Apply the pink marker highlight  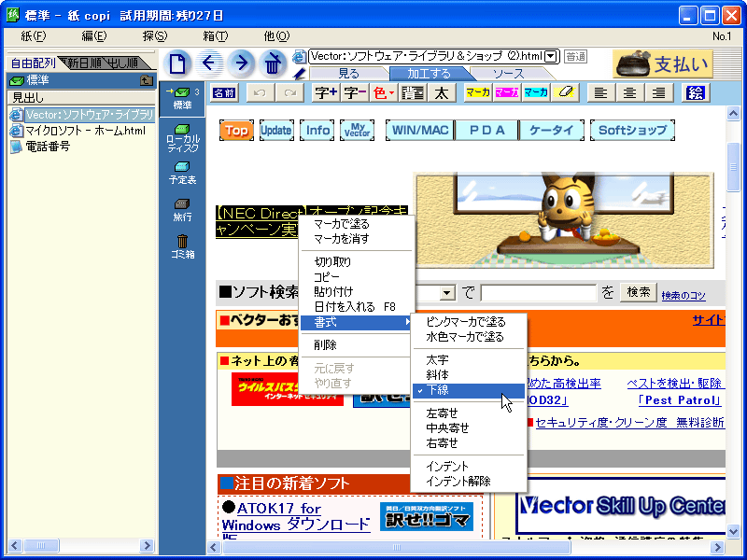coord(507,92)
